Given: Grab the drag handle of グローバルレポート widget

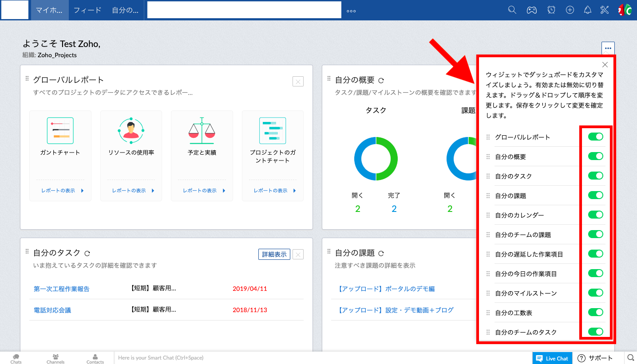Looking at the screenshot, I should click(x=27, y=78).
